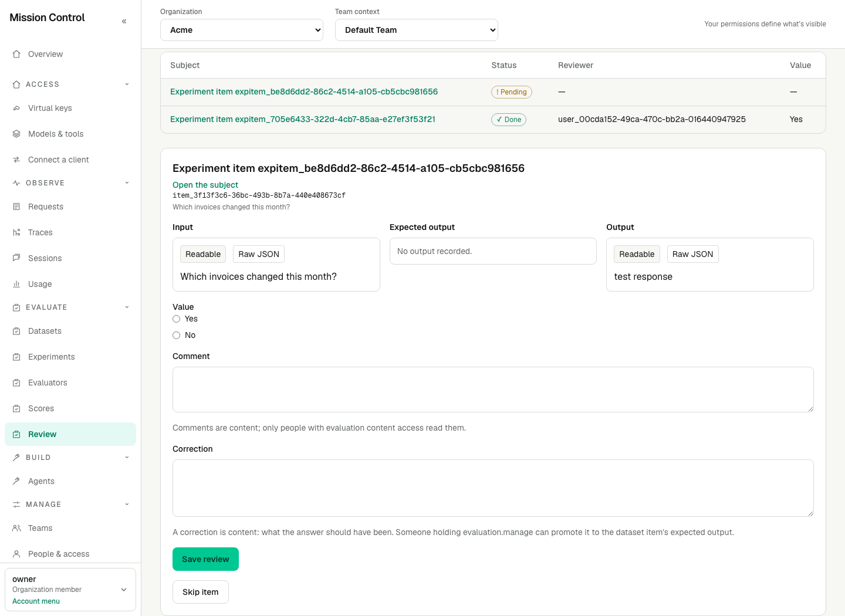Click the Traces icon in sidebar
Screen dimensions: 845x616
point(16,232)
